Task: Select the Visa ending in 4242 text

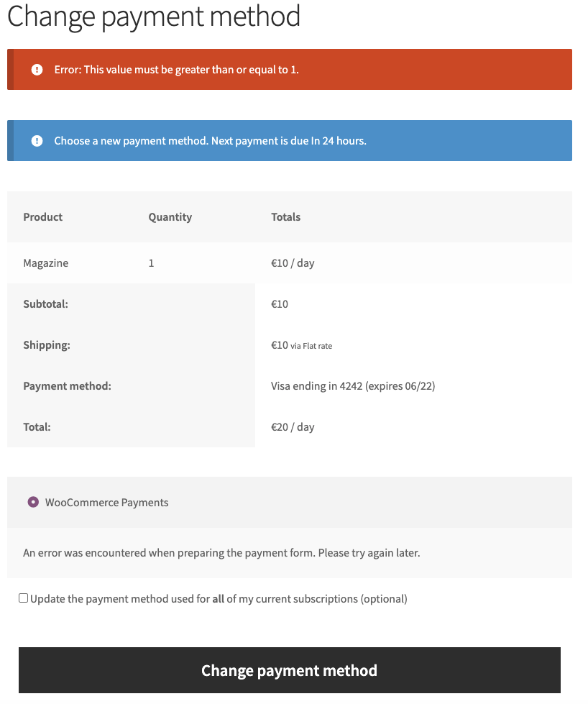Action: click(x=352, y=385)
